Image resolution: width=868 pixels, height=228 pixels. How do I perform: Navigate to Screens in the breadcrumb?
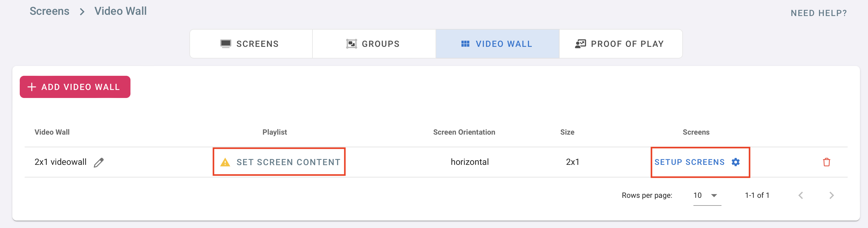[x=49, y=11]
